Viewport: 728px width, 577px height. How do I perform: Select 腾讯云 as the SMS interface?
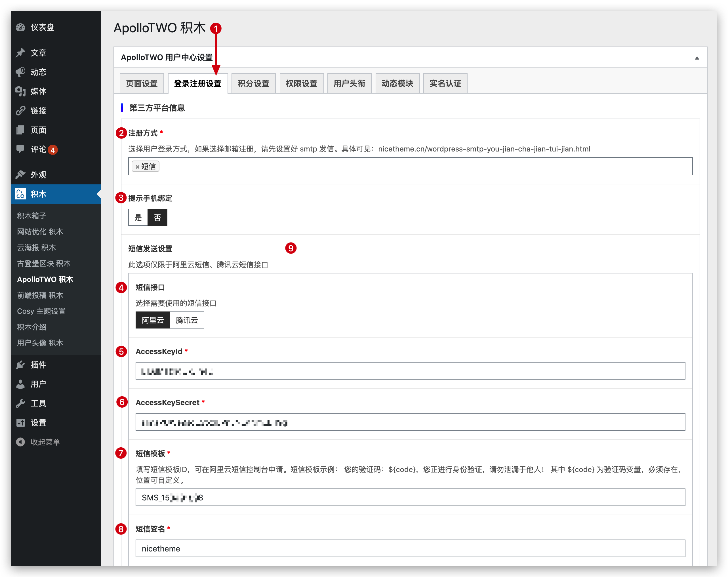[x=187, y=320]
